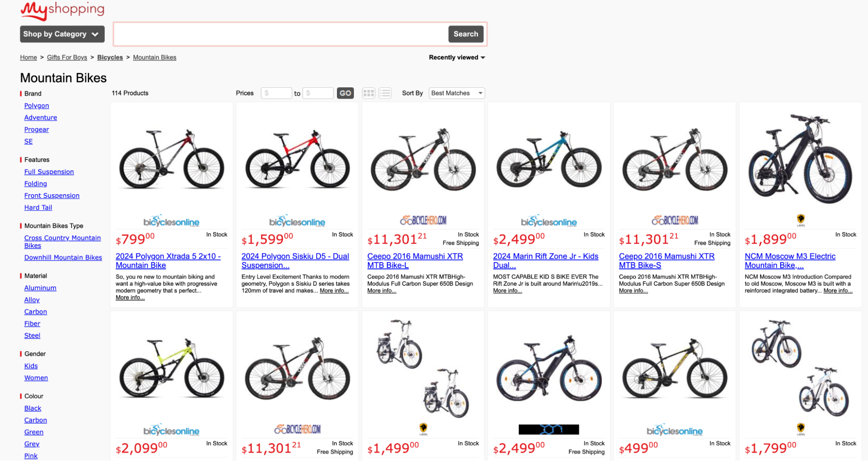Open Sort By Best Matches dropdown

[457, 93]
